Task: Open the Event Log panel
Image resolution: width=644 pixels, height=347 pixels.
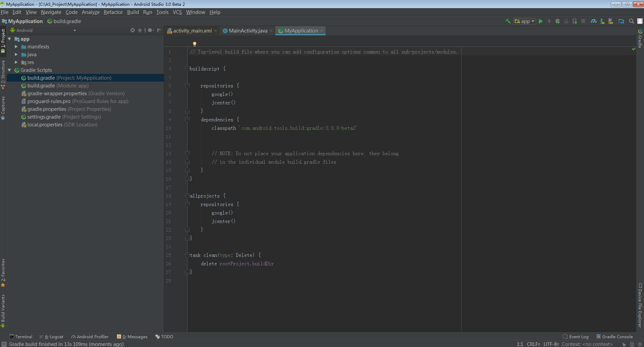Action: coord(575,337)
